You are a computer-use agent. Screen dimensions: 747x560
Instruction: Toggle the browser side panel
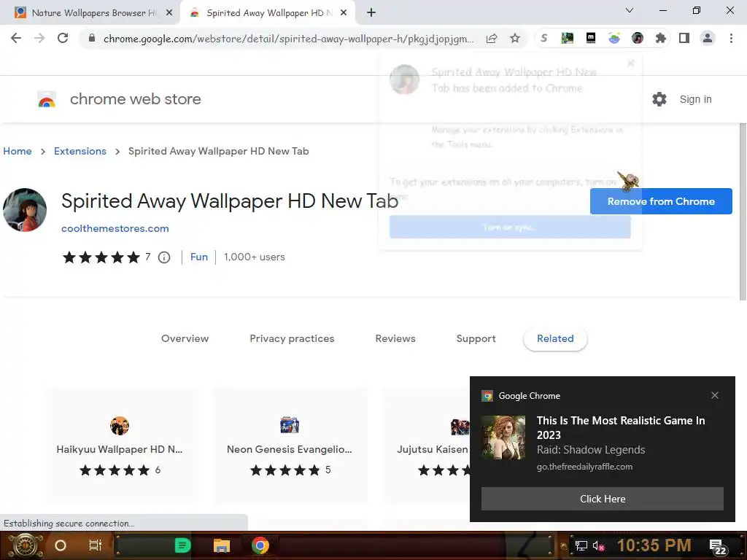pyautogui.click(x=684, y=38)
